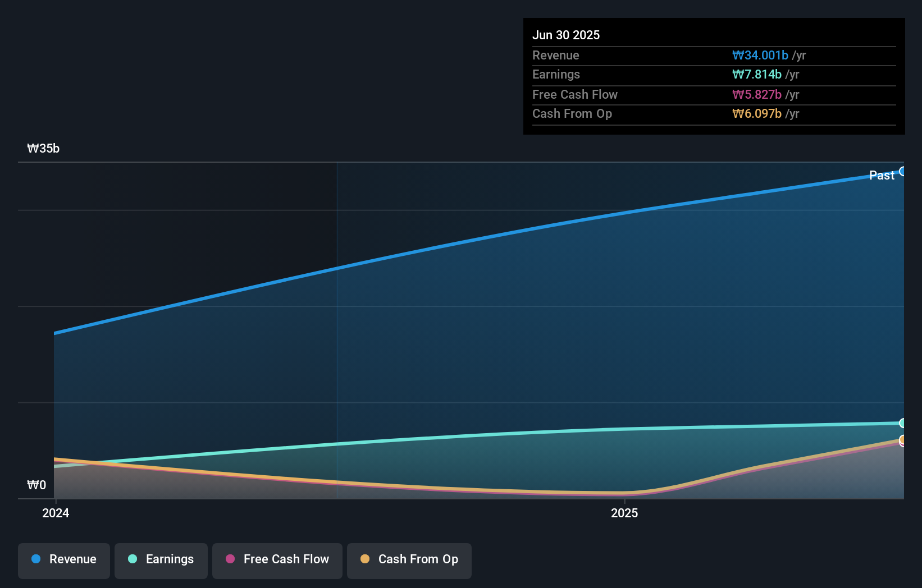Select the orange Cash From Op legend dot
The height and width of the screenshot is (588, 922).
[365, 559]
